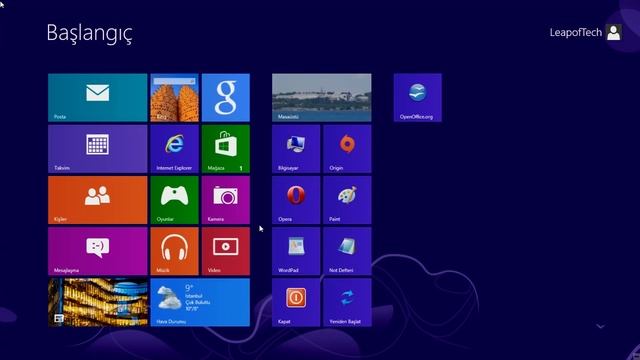640x360 pixels.
Task: Launch the WordPad tile
Action: coord(296,251)
